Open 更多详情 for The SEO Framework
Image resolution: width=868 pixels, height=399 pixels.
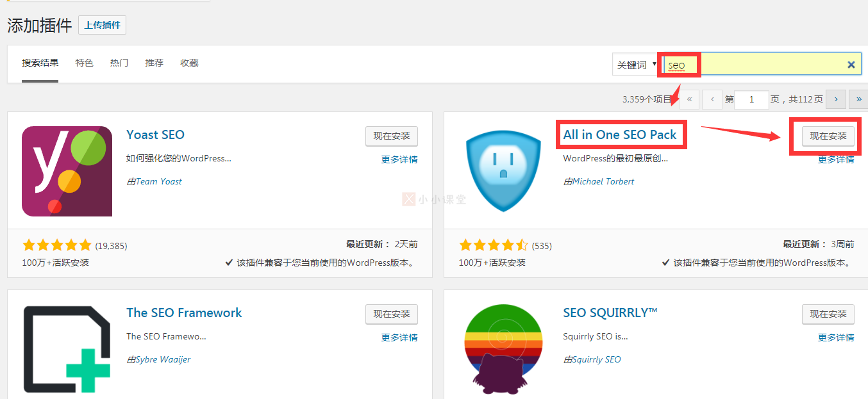point(399,338)
